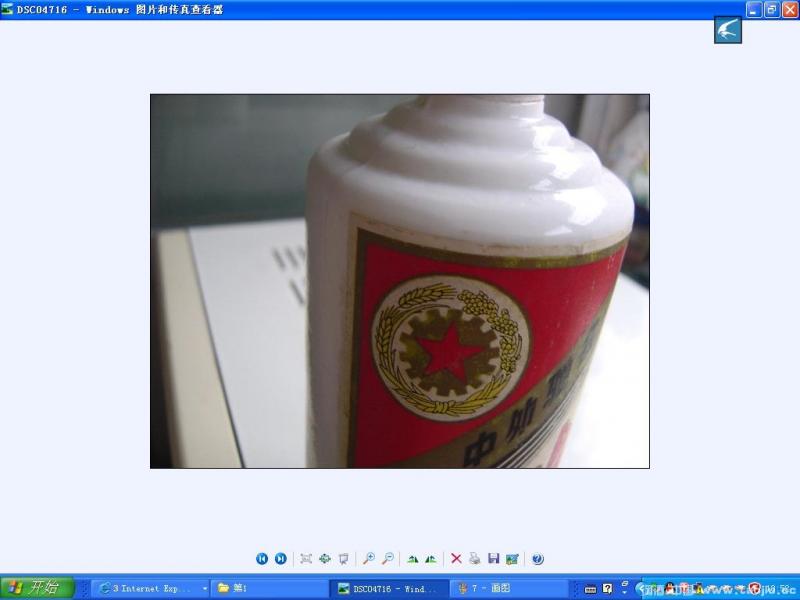Switch to the 3 Internet Explorer taskbar group

tap(148, 588)
